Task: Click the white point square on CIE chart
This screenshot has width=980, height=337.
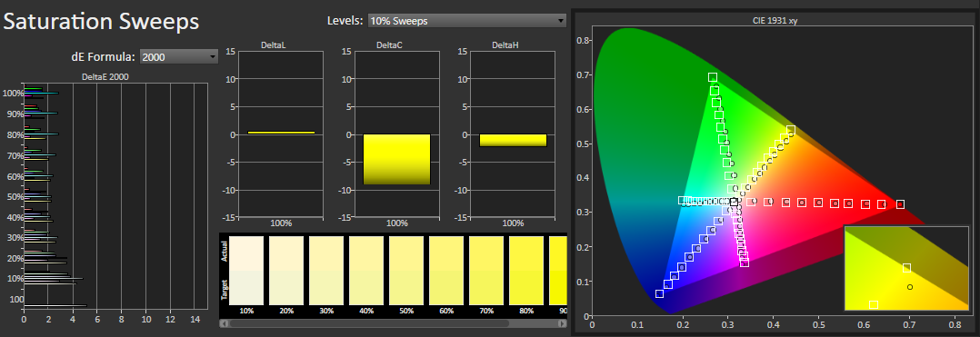Action: click(x=734, y=203)
